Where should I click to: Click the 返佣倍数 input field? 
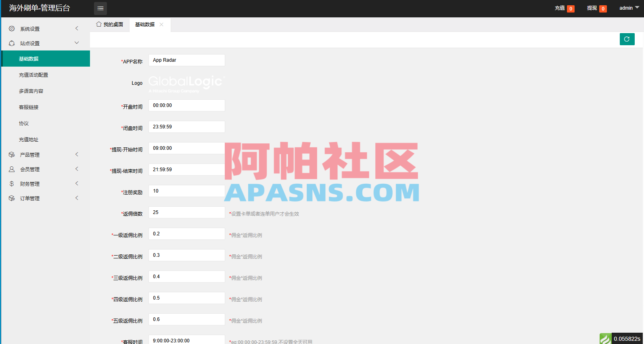click(187, 212)
